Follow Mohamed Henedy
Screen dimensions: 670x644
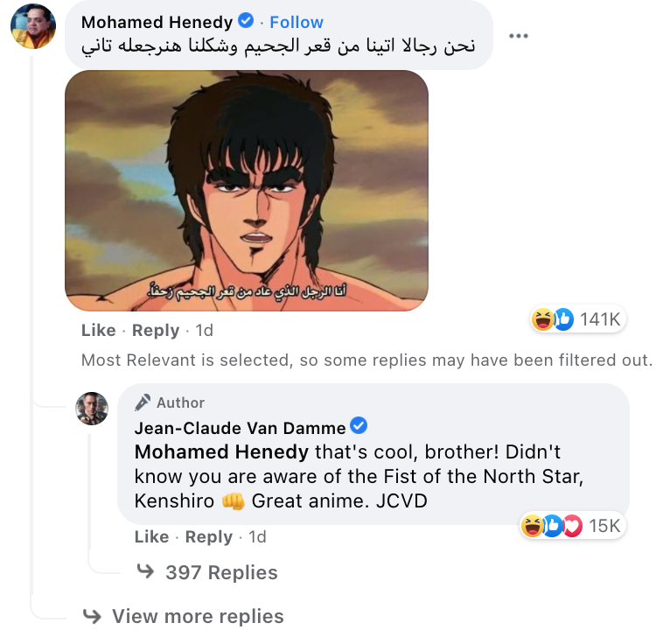click(x=297, y=22)
